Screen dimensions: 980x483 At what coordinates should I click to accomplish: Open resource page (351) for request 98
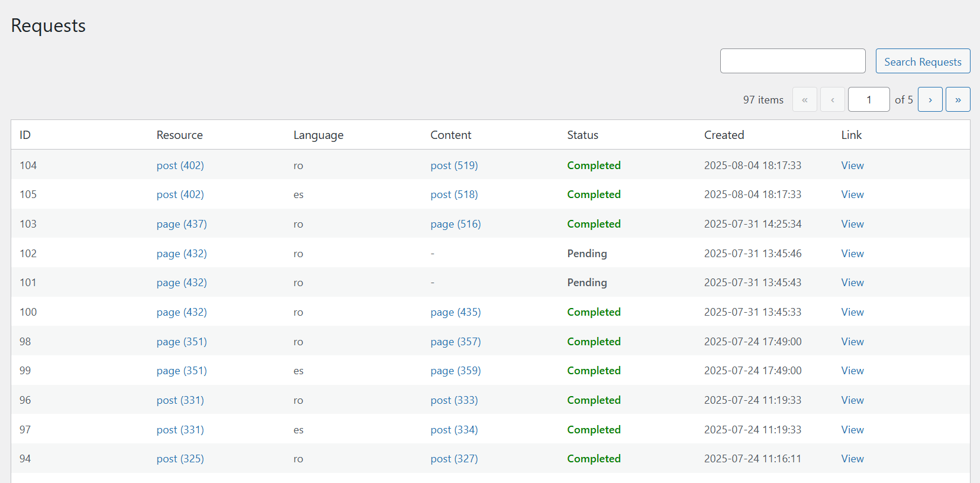click(182, 342)
